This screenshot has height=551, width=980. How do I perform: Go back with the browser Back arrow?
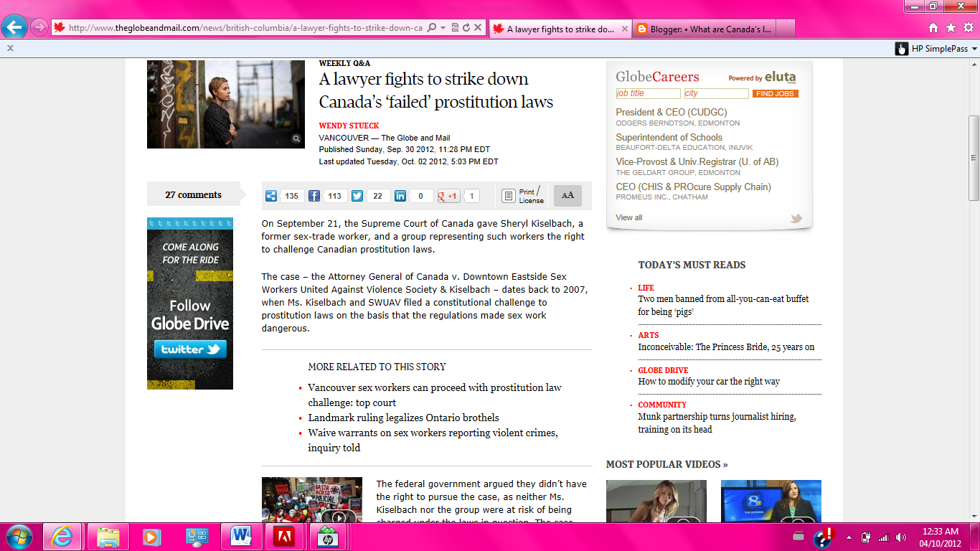tap(14, 28)
